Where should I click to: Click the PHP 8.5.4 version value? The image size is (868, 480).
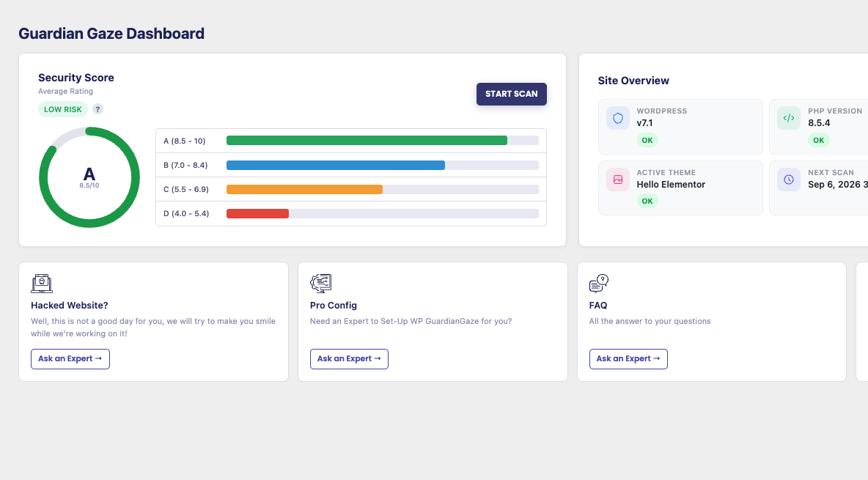[x=819, y=123]
